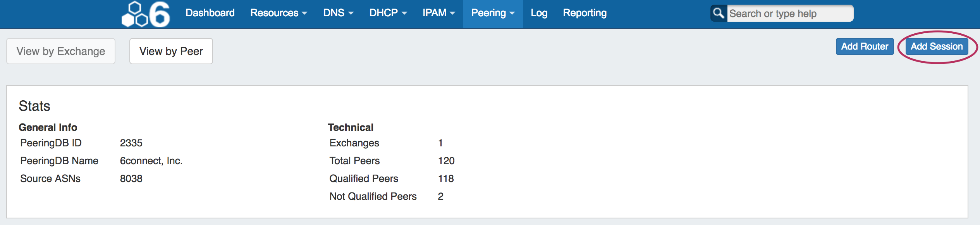
Task: Open the DNS dropdown menu
Action: coord(338,13)
